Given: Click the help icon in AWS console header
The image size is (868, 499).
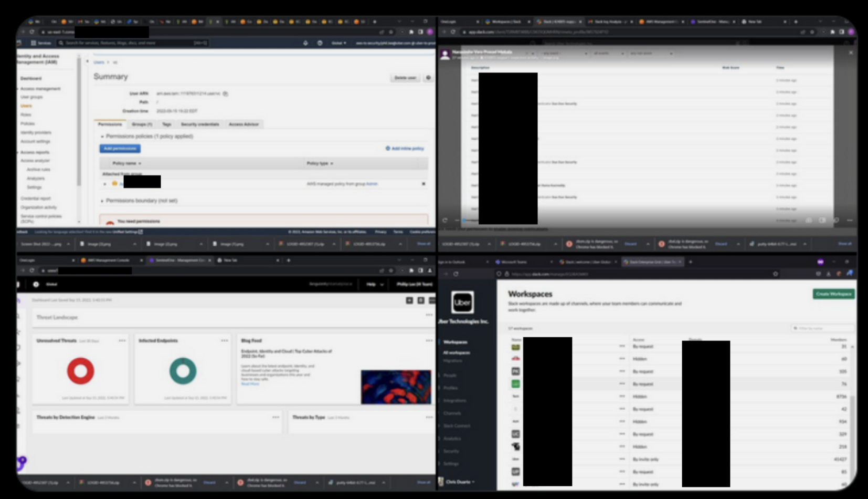Looking at the screenshot, I should (x=320, y=43).
